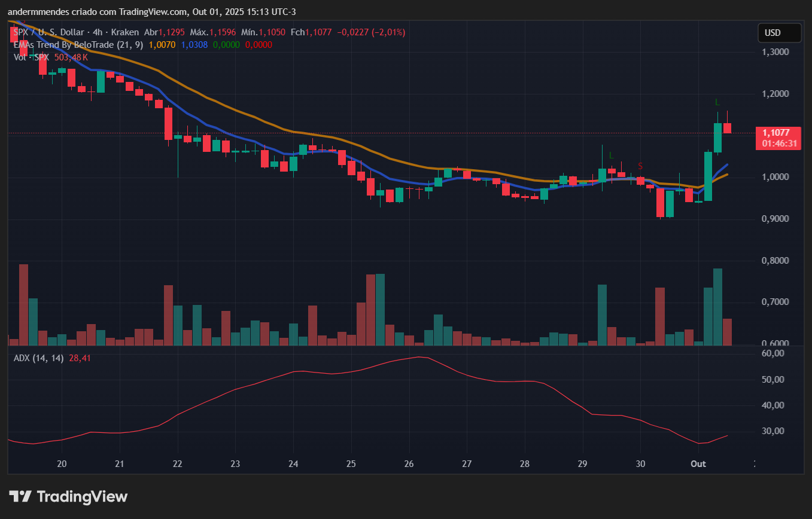The width and height of the screenshot is (812, 519).
Task: Click the orange EMA value 1,0070
Action: (162, 45)
